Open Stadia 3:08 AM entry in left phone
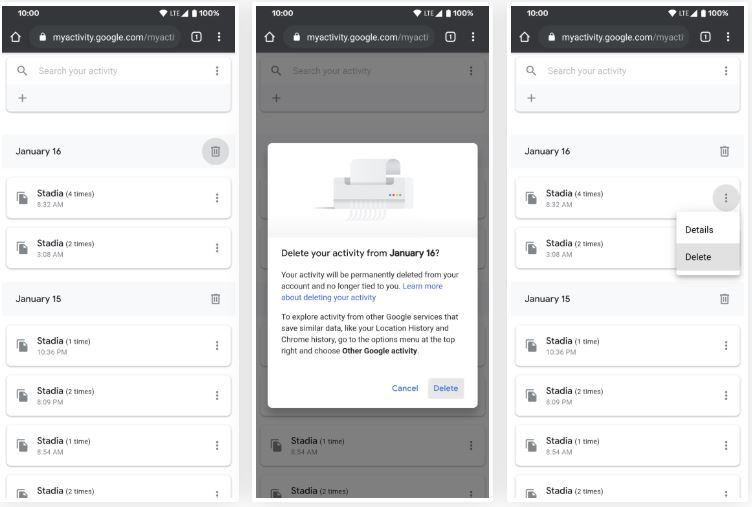 pyautogui.click(x=118, y=248)
